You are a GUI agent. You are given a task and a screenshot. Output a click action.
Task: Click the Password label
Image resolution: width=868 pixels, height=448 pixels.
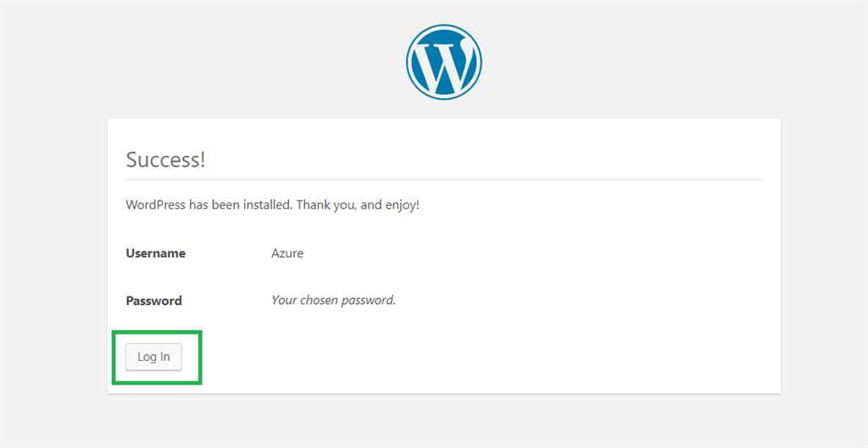(153, 301)
